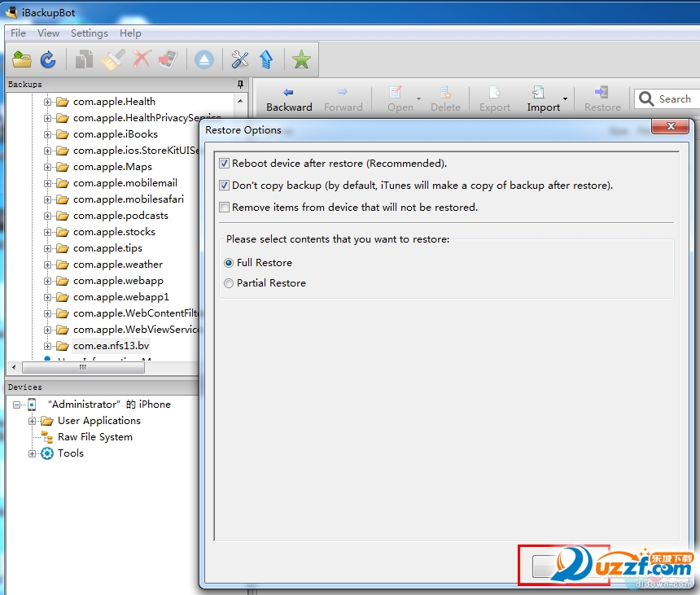
Task: Click the green star toolbar icon
Action: click(301, 59)
